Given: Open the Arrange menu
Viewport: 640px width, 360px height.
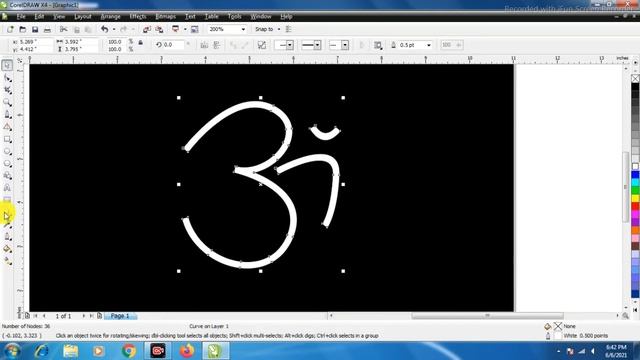Looking at the screenshot, I should (110, 17).
